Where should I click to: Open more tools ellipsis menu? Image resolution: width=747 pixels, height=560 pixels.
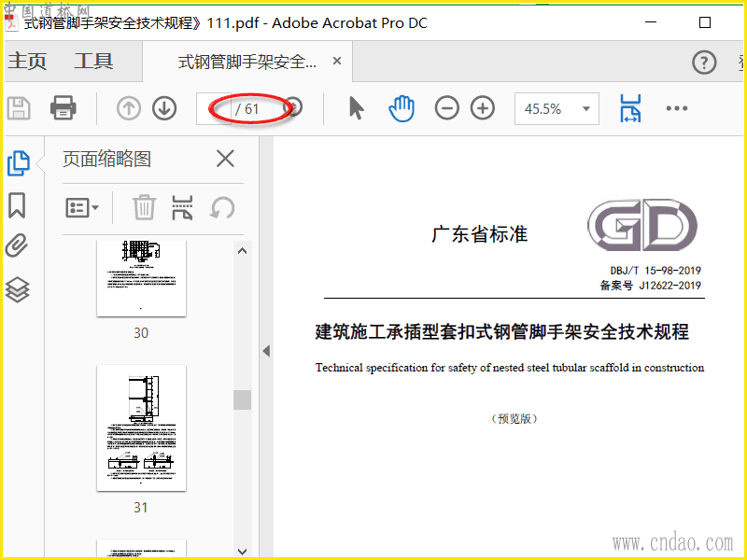[x=676, y=108]
